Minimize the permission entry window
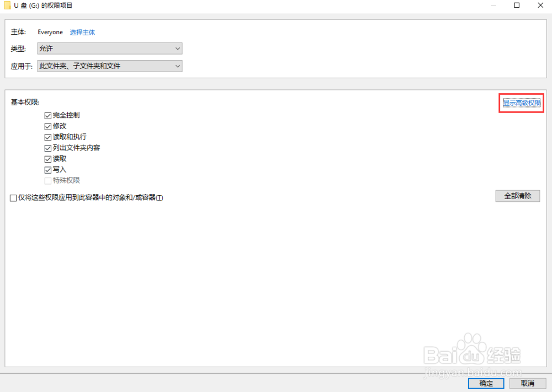Image resolution: width=552 pixels, height=392 pixels. tap(493, 6)
